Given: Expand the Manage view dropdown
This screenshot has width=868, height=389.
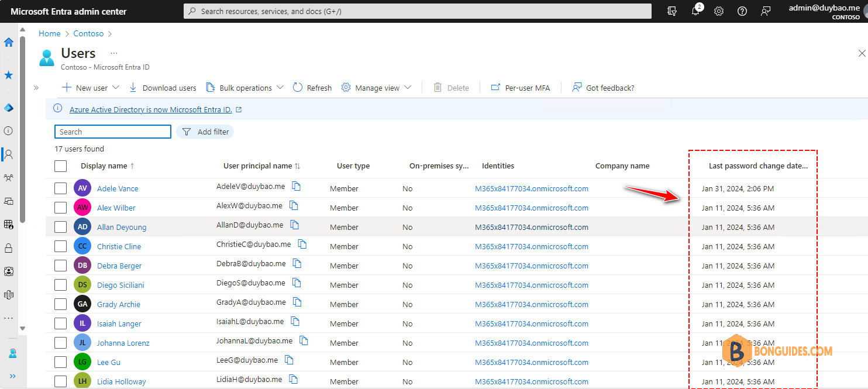Looking at the screenshot, I should [408, 87].
